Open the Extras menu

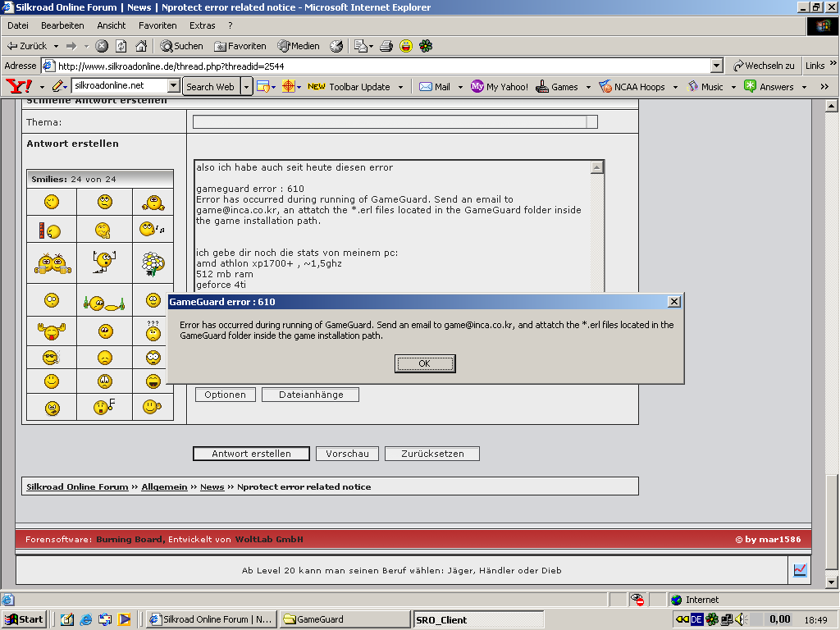point(203,25)
